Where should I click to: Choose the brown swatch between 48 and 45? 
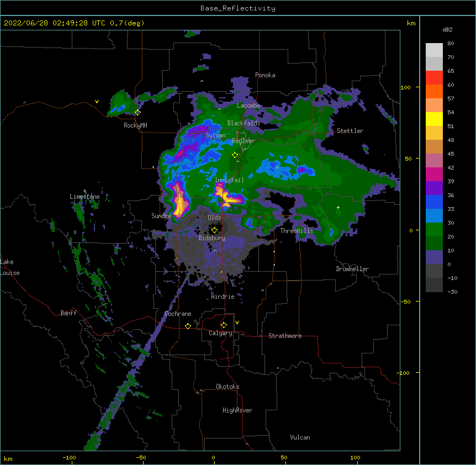[434, 146]
